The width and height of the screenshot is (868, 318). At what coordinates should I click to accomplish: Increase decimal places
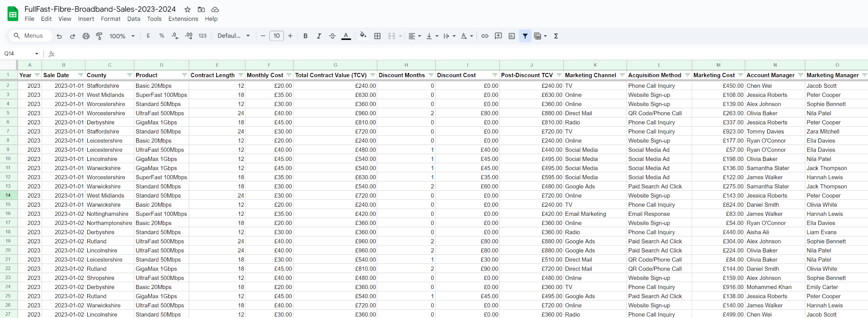point(189,36)
